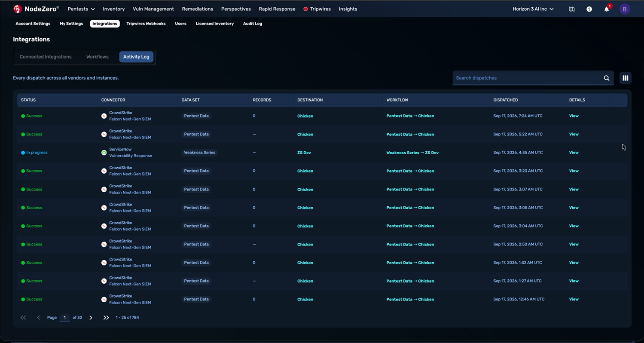
Task: Switch to Connected Integrations
Action: (46, 57)
